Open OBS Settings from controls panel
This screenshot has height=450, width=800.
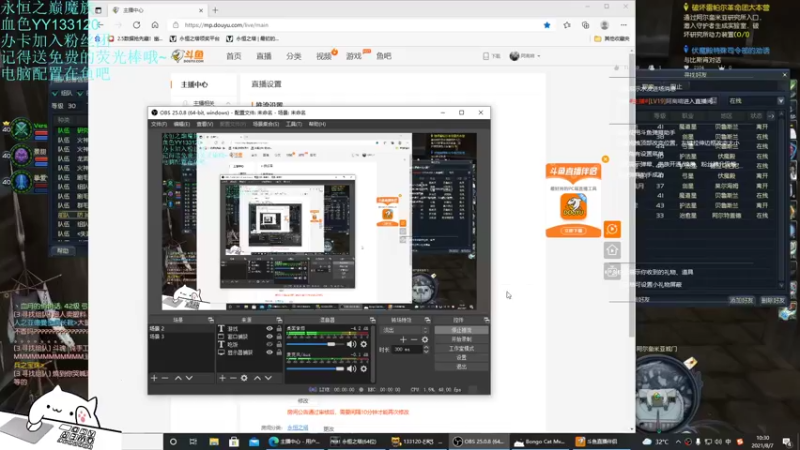(461, 358)
